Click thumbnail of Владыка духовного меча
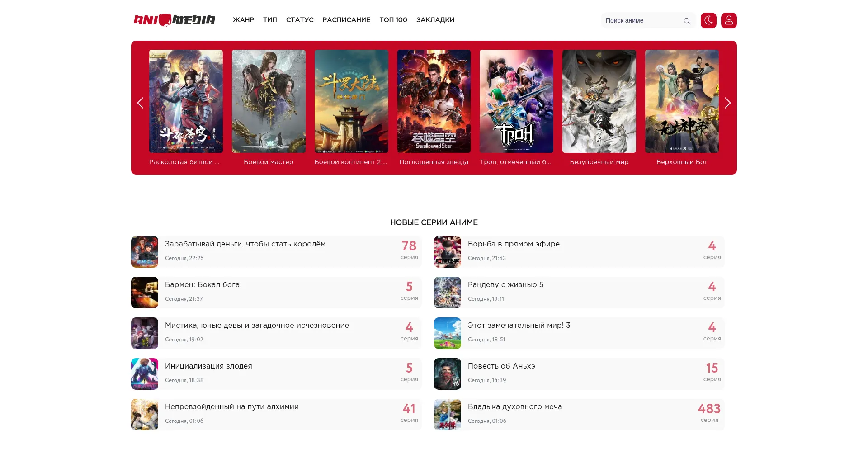 click(448, 415)
